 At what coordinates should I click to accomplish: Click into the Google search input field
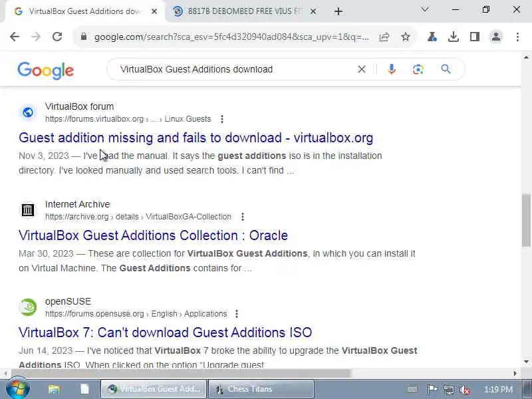tap(234, 69)
